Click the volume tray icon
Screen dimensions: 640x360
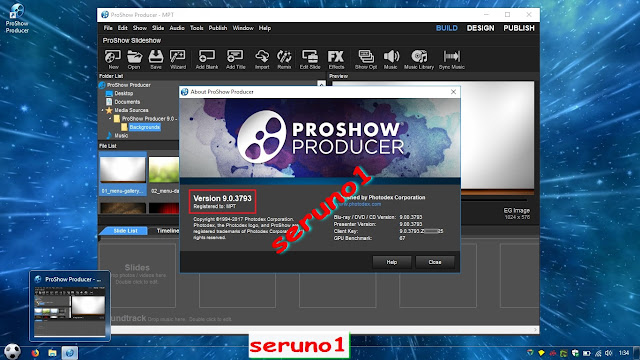click(x=609, y=353)
